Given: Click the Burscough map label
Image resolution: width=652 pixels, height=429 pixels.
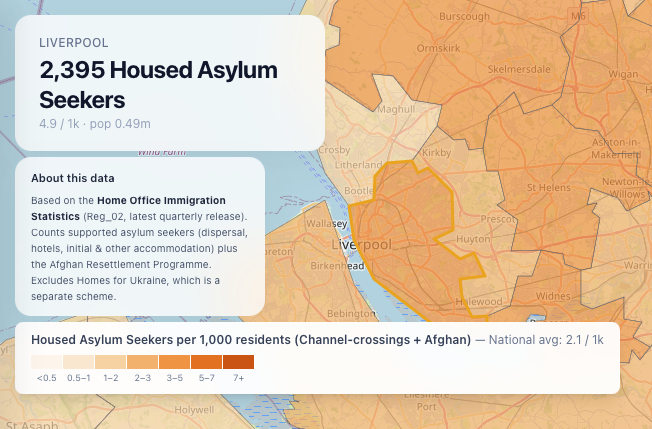Looking at the screenshot, I should coord(464,17).
